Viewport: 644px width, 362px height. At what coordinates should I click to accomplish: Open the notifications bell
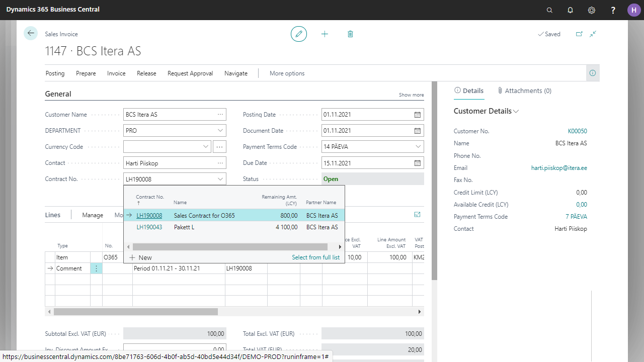coord(571,10)
